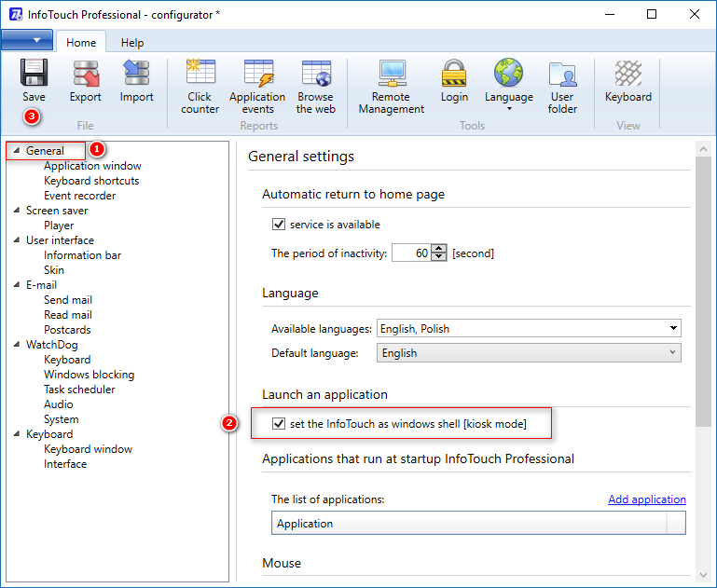Select the Player tree item
Viewport: 717px width, 588px height.
(59, 226)
